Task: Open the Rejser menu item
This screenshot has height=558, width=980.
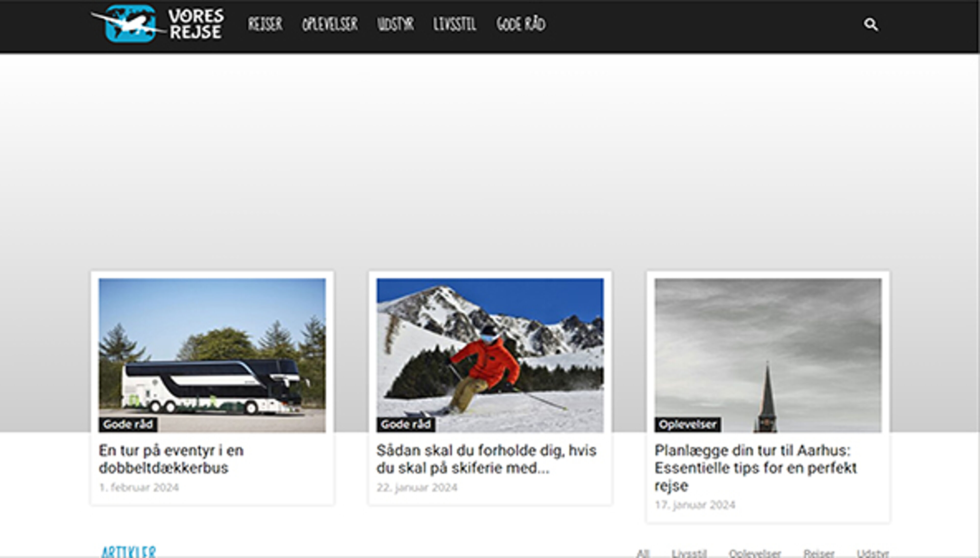Action: [265, 24]
